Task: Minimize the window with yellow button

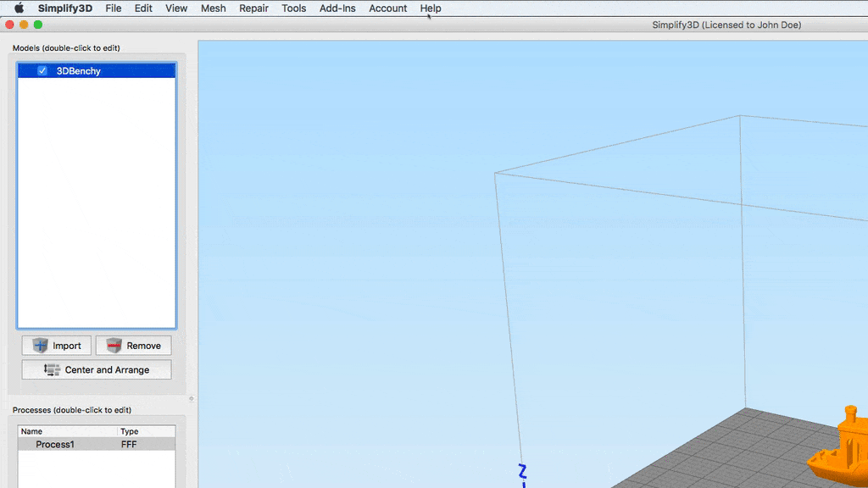Action: tap(24, 25)
